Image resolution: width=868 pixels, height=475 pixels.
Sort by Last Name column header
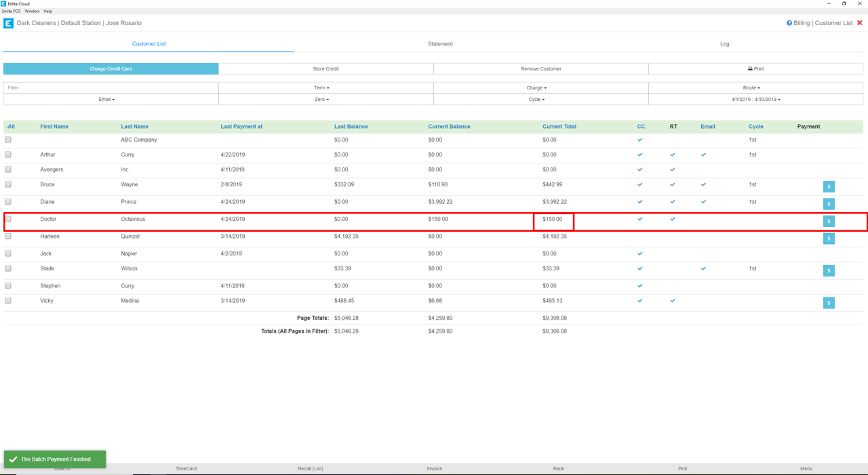pyautogui.click(x=134, y=127)
